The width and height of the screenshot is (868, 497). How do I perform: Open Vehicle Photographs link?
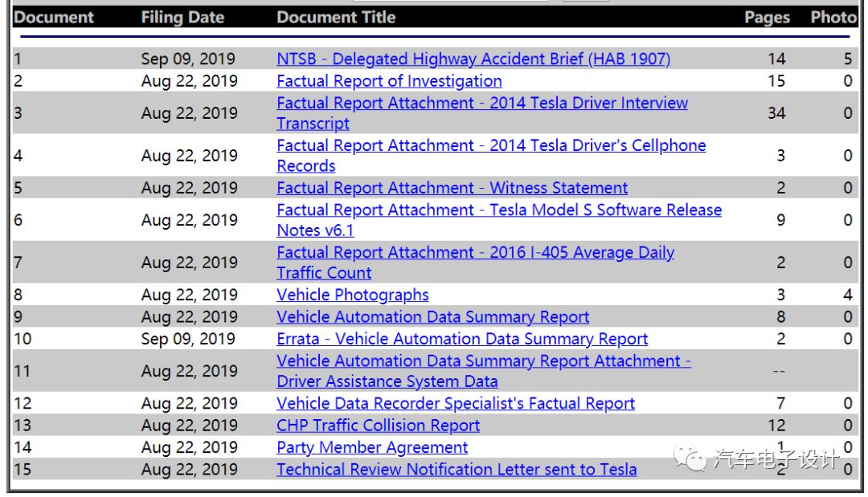coord(353,295)
